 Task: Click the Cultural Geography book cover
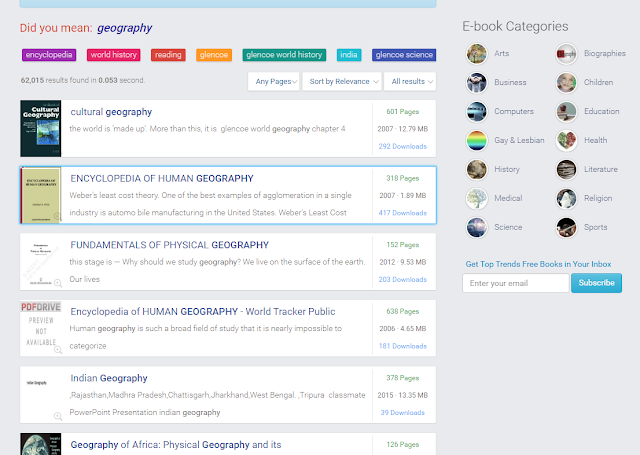click(x=41, y=129)
